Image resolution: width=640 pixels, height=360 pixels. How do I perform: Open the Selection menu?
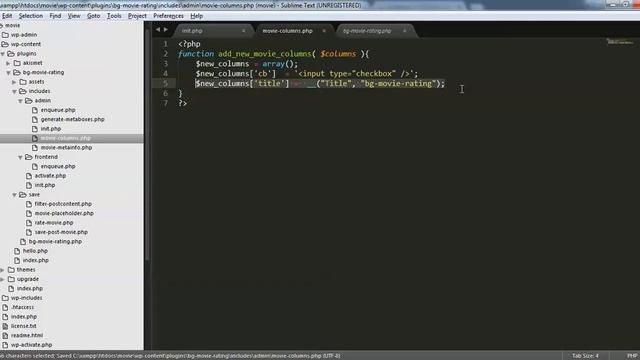31,16
